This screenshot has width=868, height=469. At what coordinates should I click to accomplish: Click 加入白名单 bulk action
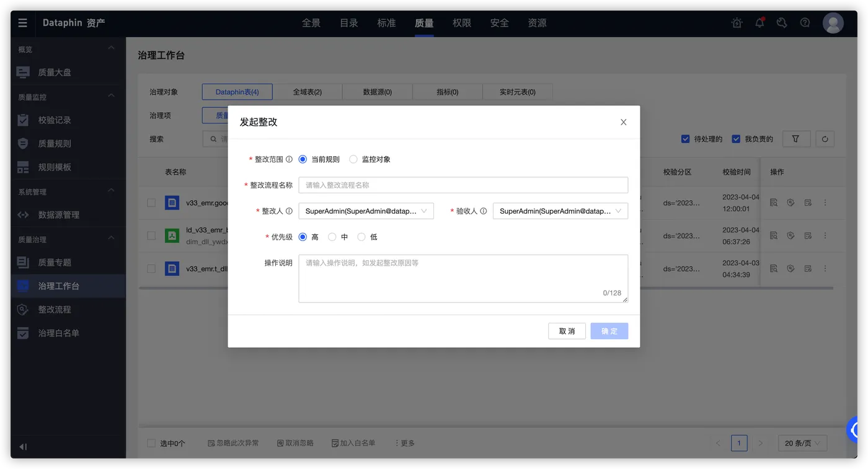tap(353, 444)
